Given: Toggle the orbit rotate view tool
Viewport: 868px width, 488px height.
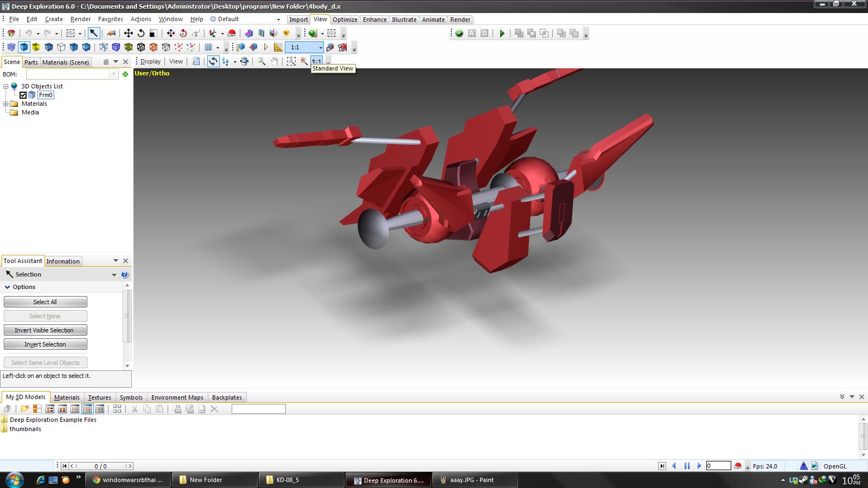Looking at the screenshot, I should pos(213,61).
